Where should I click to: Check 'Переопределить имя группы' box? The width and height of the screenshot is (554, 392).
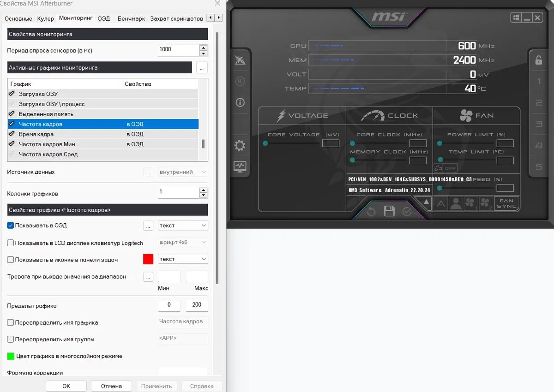(x=11, y=339)
